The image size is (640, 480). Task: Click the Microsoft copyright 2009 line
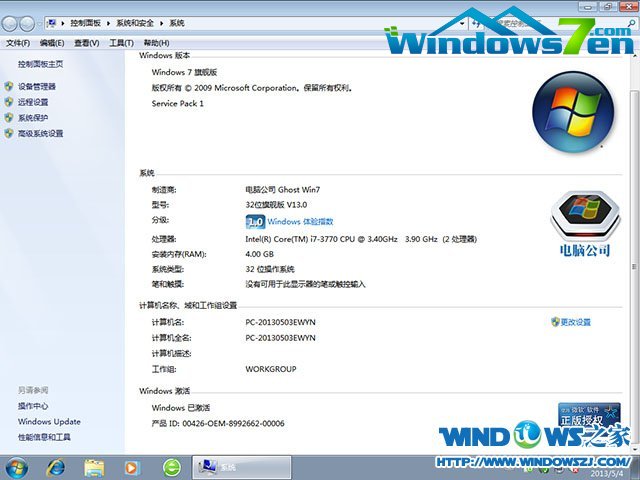[251, 88]
